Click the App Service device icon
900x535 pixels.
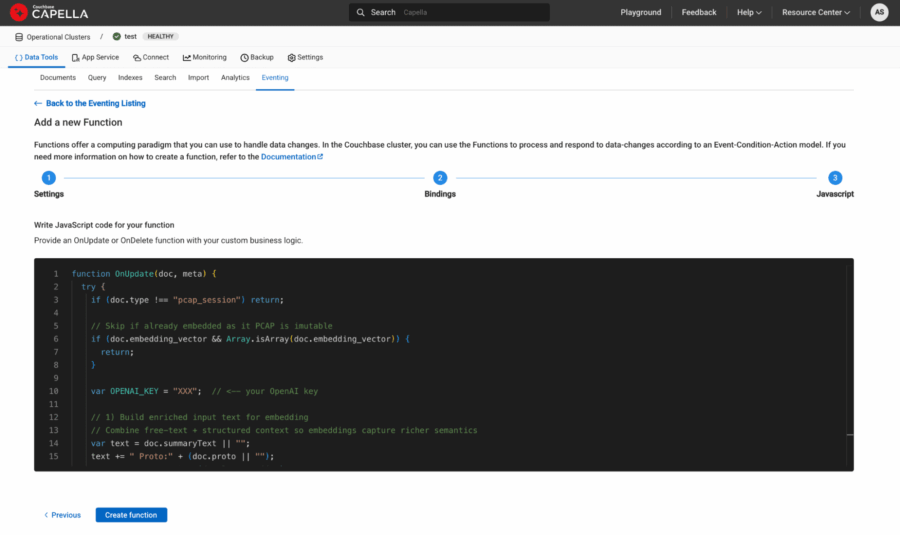[x=75, y=57]
